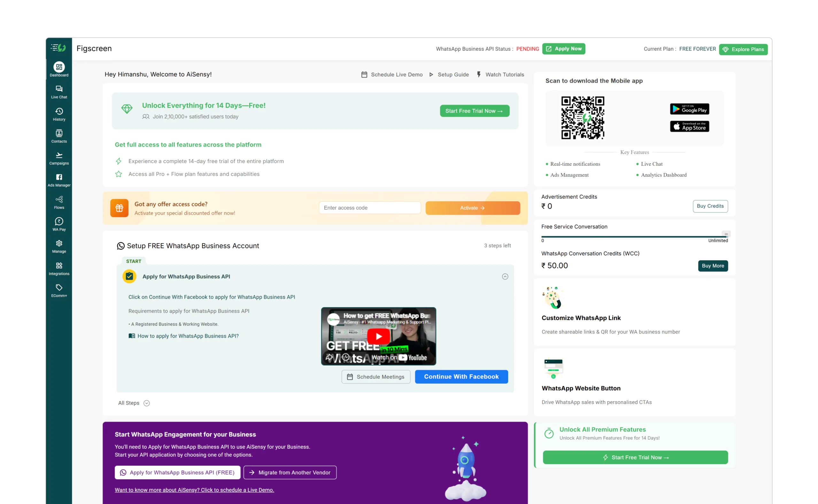Open the EComm+ sidebar item
This screenshot has width=818, height=504.
click(59, 290)
